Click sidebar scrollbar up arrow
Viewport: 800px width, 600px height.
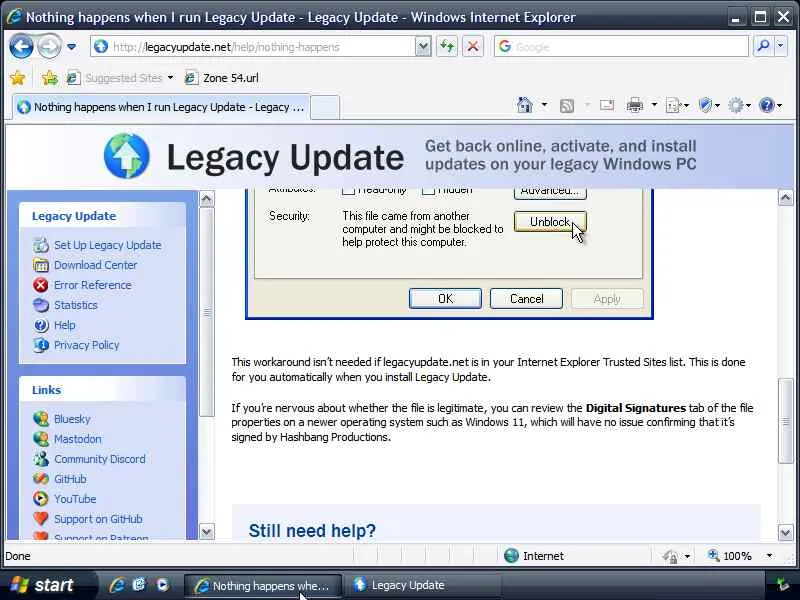(x=207, y=198)
